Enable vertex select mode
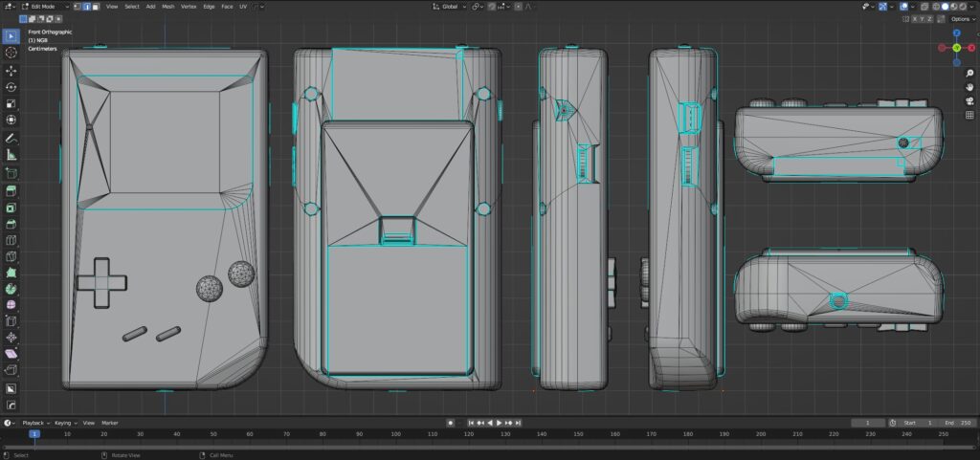Screen dimensions: 980x460 (77, 7)
